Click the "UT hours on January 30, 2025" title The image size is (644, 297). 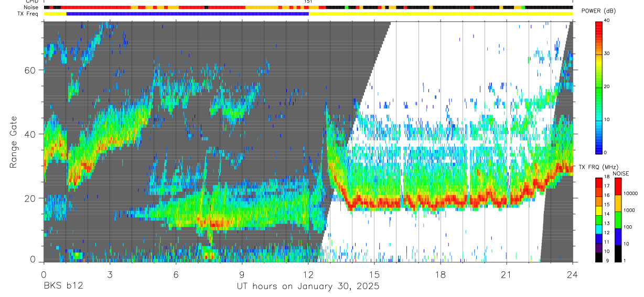pos(308,287)
